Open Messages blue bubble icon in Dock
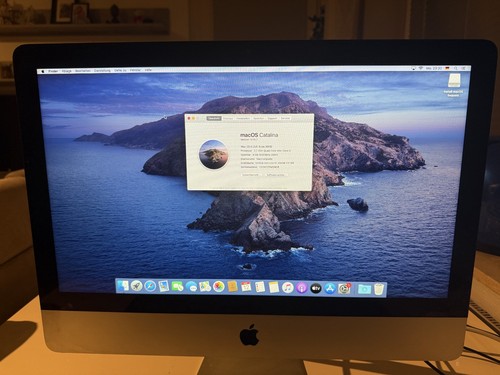Image resolution: width=500 pixels, height=375 pixels. point(191,287)
